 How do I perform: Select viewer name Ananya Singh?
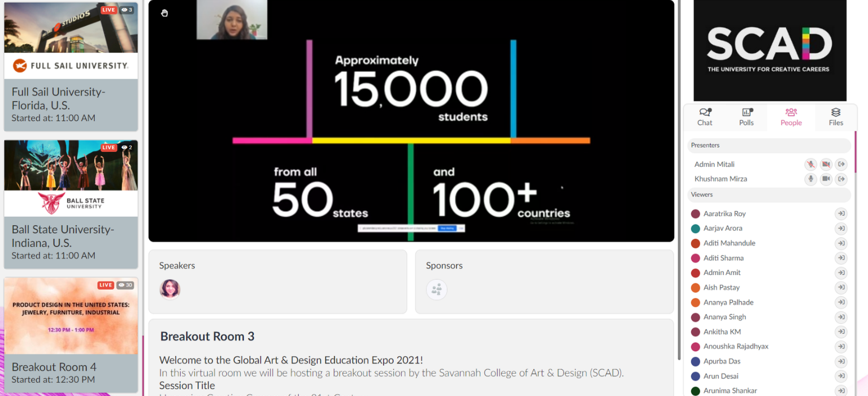pos(725,317)
